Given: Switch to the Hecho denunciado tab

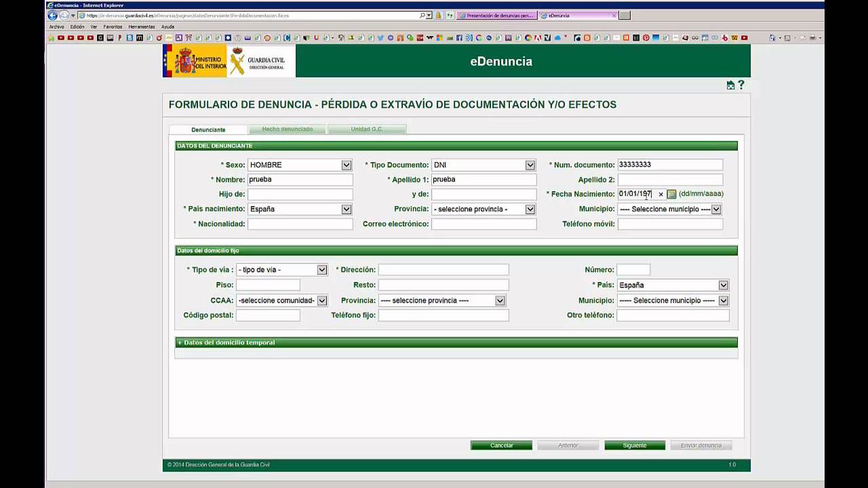Looking at the screenshot, I should (x=287, y=129).
